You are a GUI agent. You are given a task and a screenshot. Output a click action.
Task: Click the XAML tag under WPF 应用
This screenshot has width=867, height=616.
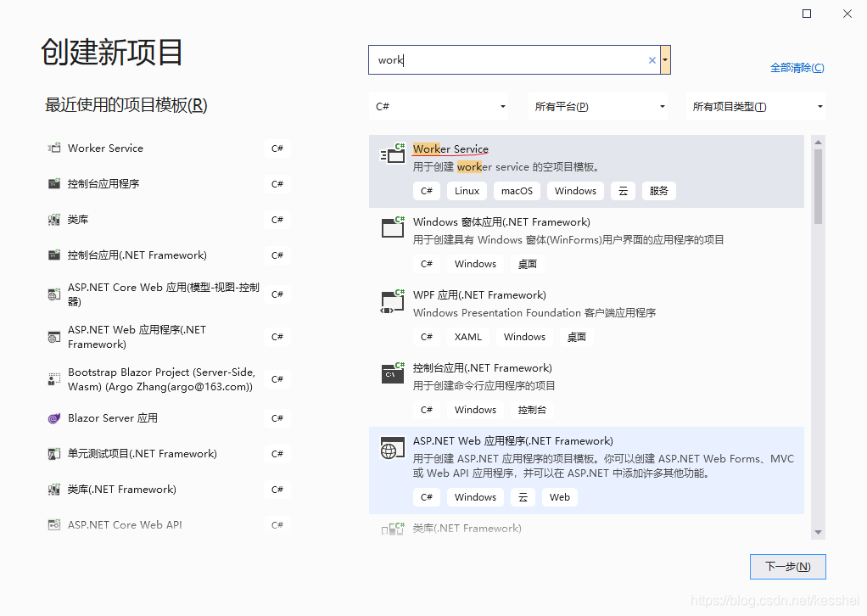pyautogui.click(x=467, y=337)
